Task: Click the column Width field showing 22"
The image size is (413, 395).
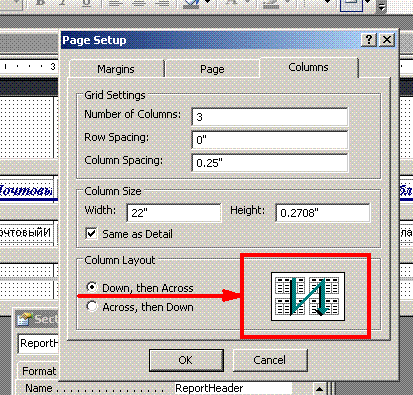Action: click(x=174, y=213)
